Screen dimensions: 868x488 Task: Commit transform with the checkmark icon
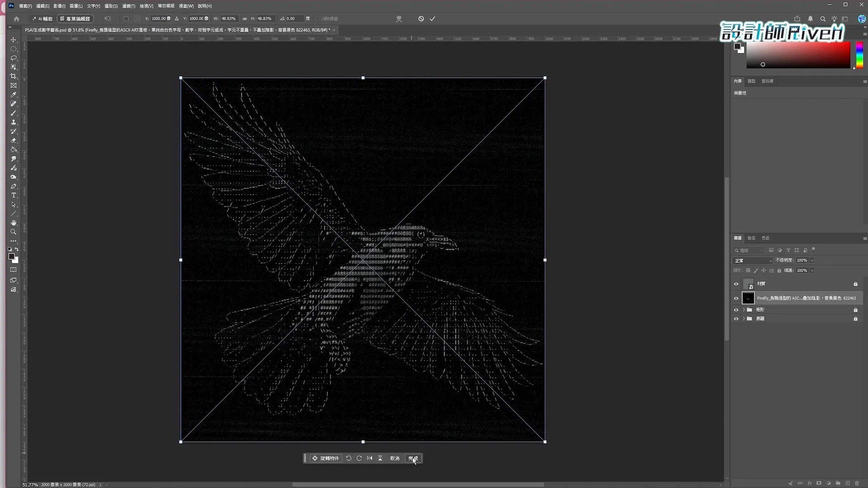(433, 19)
